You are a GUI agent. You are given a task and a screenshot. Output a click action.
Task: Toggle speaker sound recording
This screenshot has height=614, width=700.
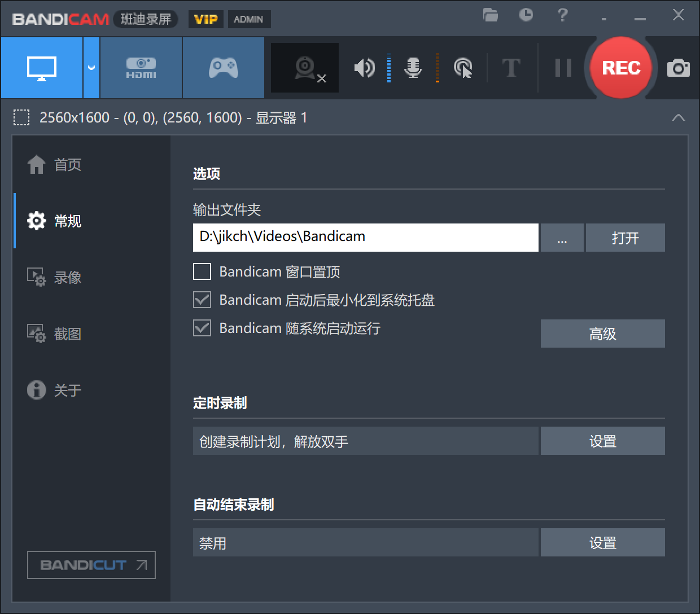(x=364, y=68)
